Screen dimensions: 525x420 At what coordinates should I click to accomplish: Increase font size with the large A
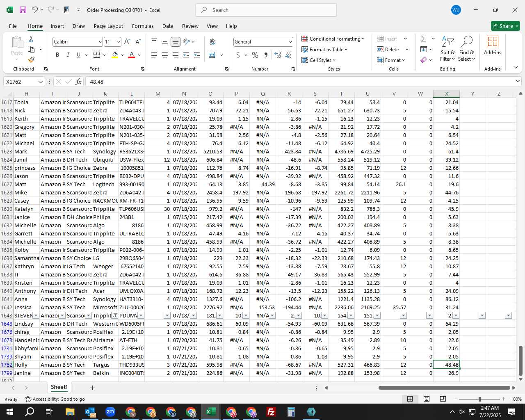(x=127, y=42)
